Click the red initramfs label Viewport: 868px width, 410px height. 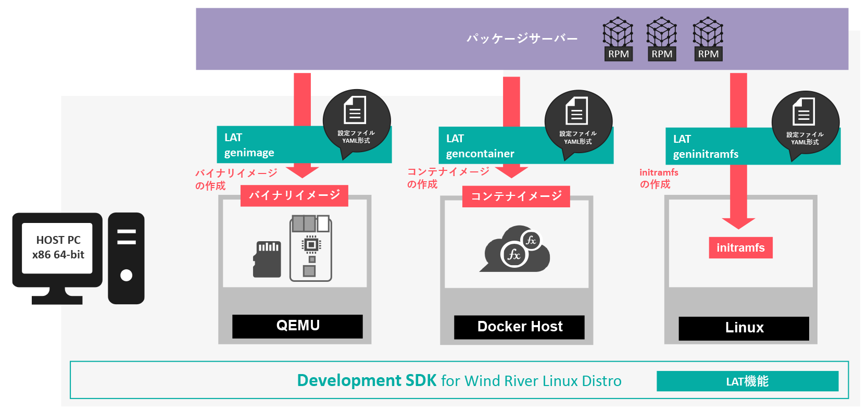(x=740, y=248)
